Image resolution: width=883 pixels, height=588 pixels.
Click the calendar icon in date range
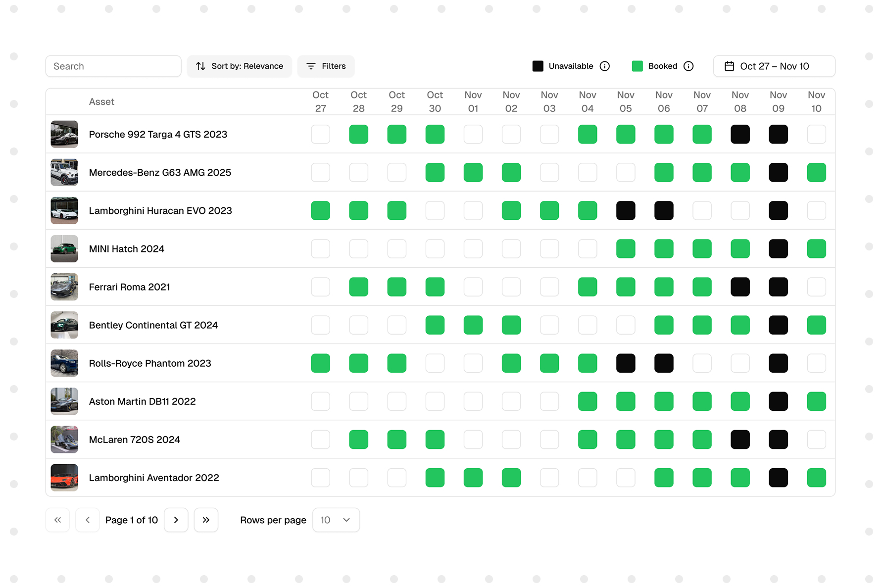(x=729, y=66)
